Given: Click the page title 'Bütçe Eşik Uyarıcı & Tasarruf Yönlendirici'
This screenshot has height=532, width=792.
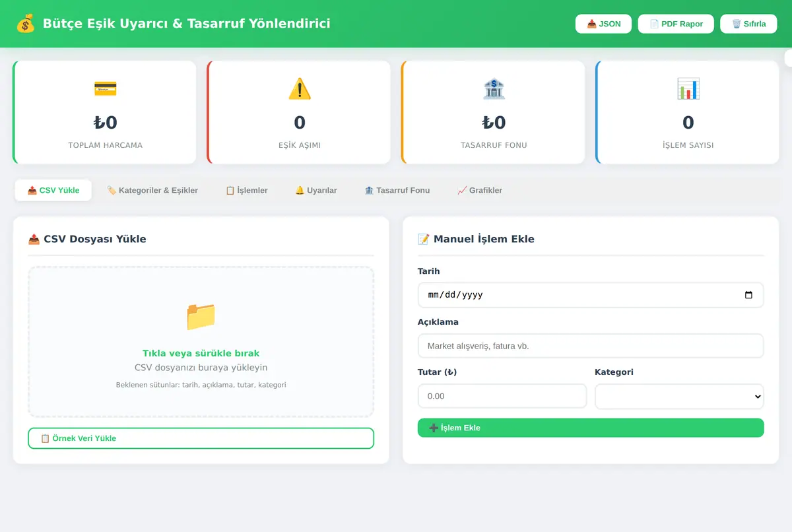Looking at the screenshot, I should (187, 24).
